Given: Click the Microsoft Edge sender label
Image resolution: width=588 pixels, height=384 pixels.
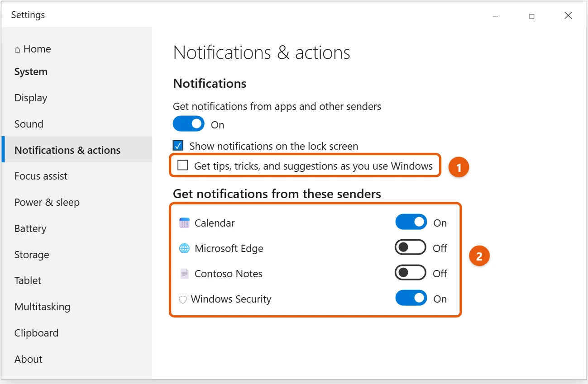Looking at the screenshot, I should [229, 248].
